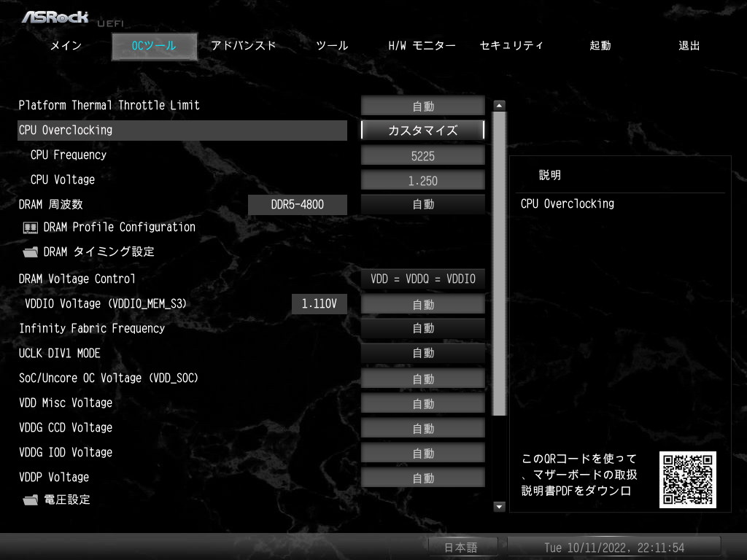747x560 pixels.
Task: Click CPU Overclocking description text
Action: click(568, 203)
